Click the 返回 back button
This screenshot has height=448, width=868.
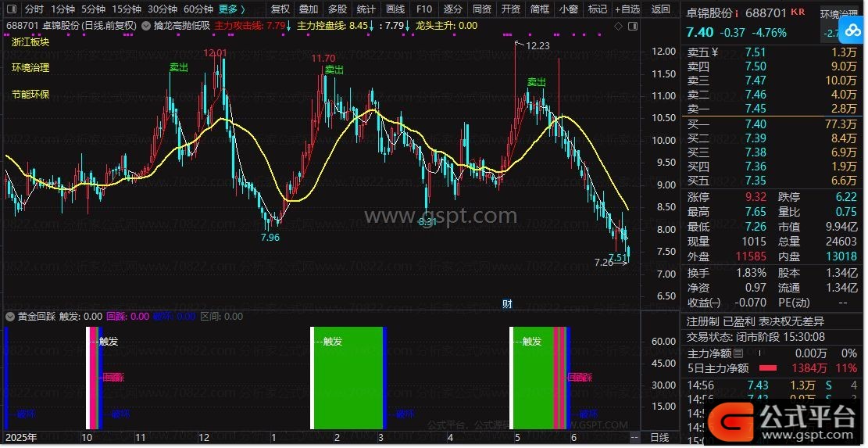(x=660, y=9)
